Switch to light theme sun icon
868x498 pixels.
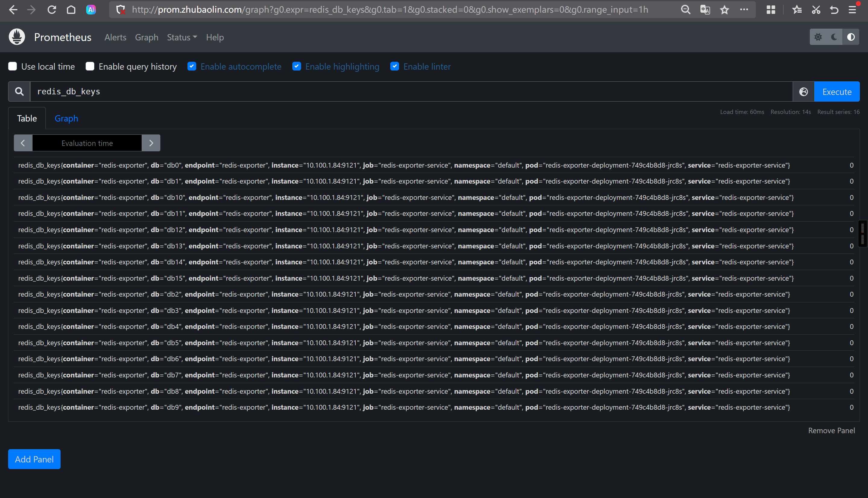pyautogui.click(x=818, y=37)
